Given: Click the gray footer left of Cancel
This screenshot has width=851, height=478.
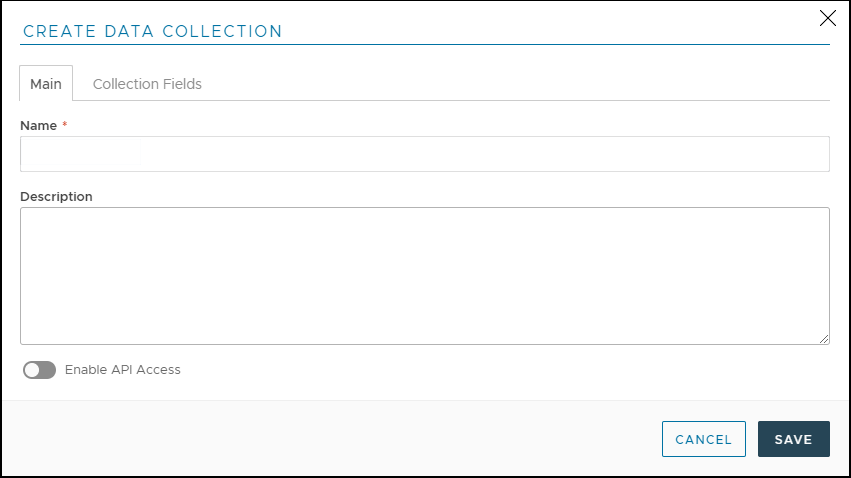Looking at the screenshot, I should pos(330,439).
